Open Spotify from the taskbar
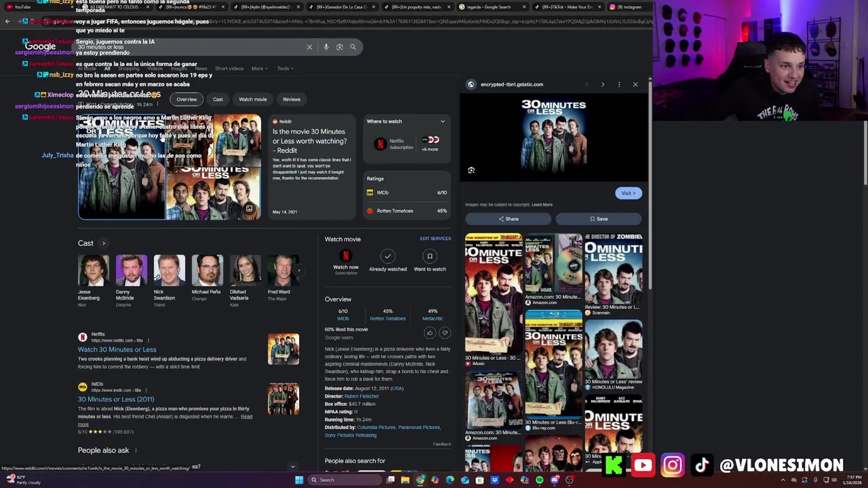868x488 pixels. coord(539,480)
